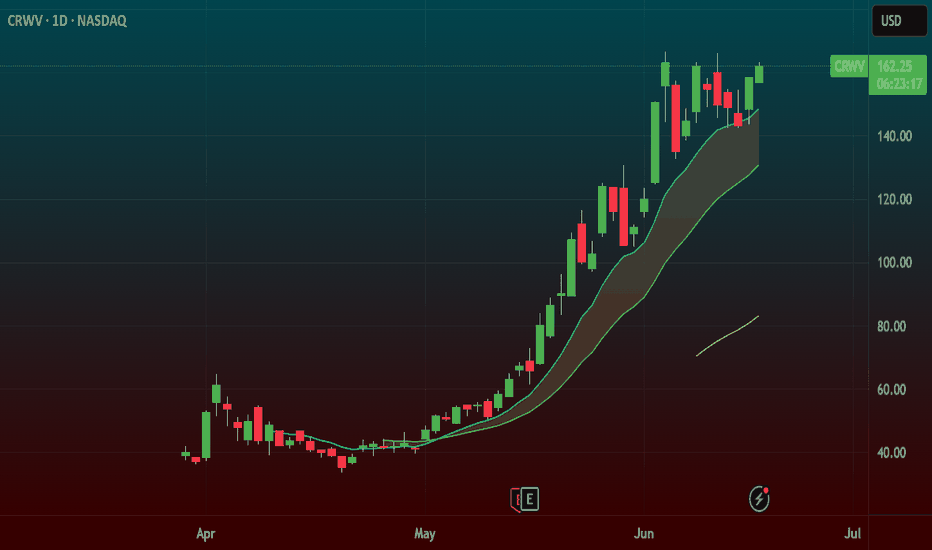
Task: Select the 120.00 price axis label
Action: pos(895,199)
